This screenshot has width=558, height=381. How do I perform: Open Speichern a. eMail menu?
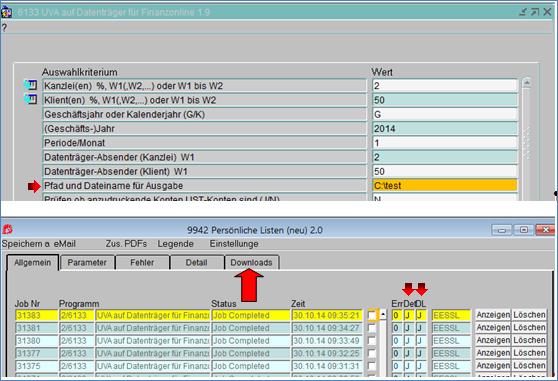38,244
